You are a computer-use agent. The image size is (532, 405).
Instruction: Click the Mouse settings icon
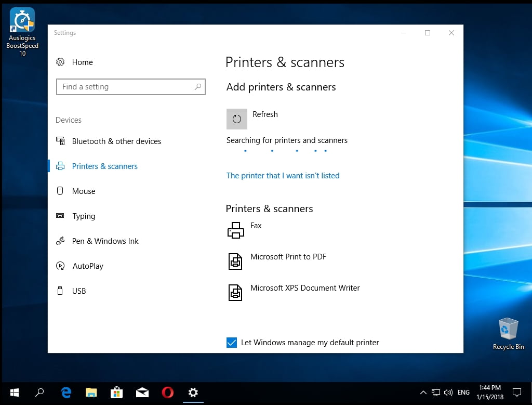click(61, 191)
